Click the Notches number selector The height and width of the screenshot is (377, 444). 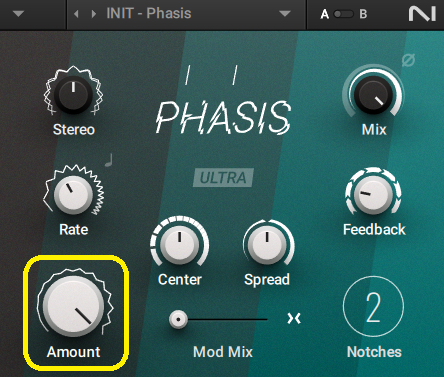pos(373,307)
